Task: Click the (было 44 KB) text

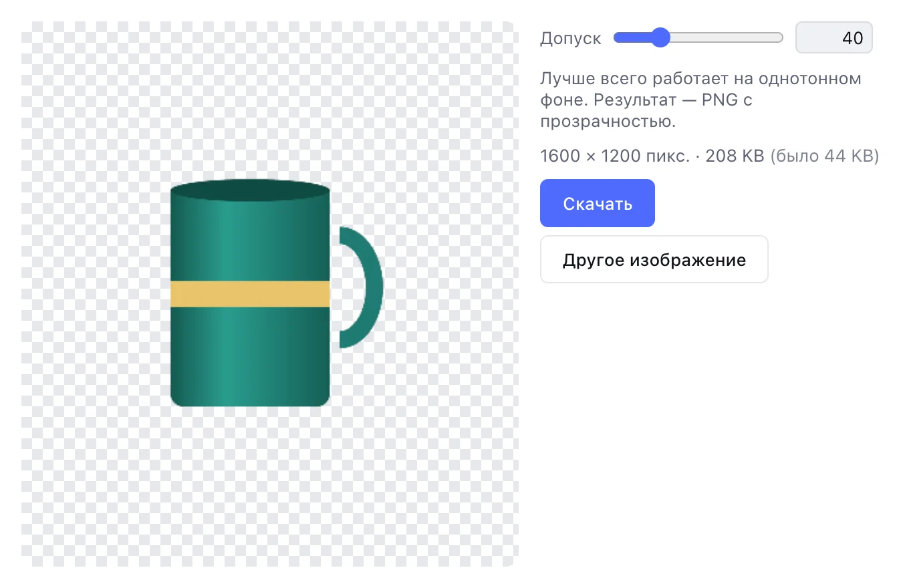Action: [x=825, y=156]
